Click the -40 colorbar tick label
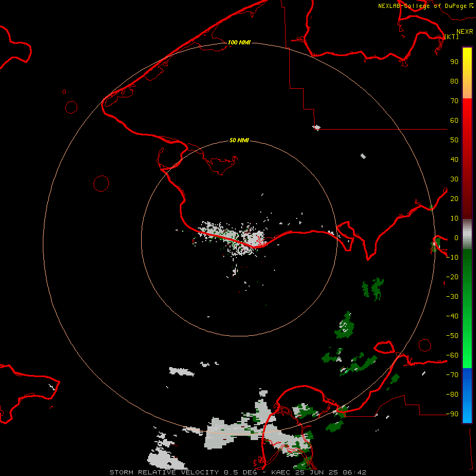476x476 pixels. [452, 316]
